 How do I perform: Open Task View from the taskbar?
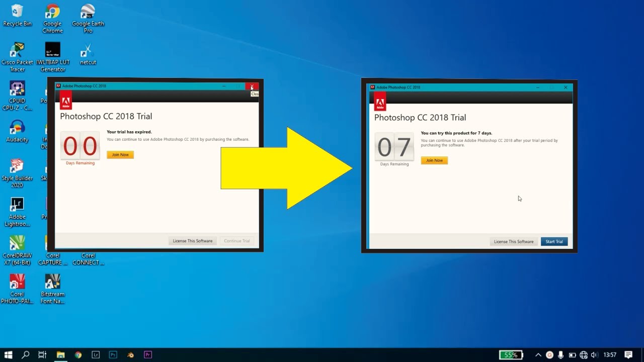[42, 354]
